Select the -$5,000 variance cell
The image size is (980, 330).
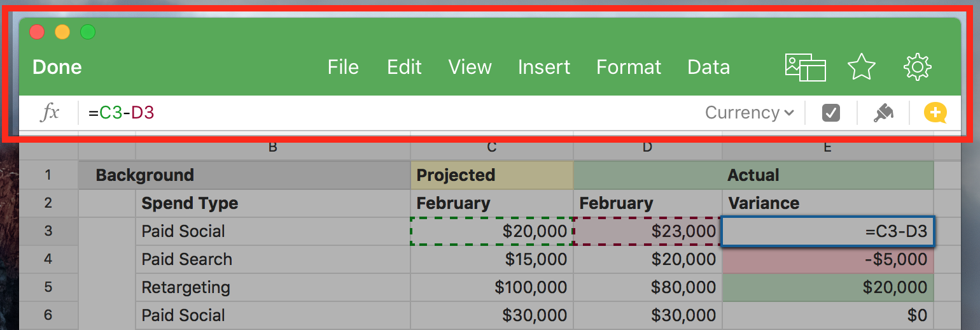click(x=827, y=259)
